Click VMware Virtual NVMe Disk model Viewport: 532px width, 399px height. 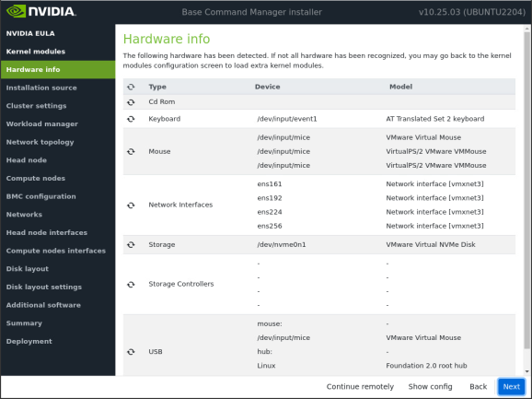431,244
